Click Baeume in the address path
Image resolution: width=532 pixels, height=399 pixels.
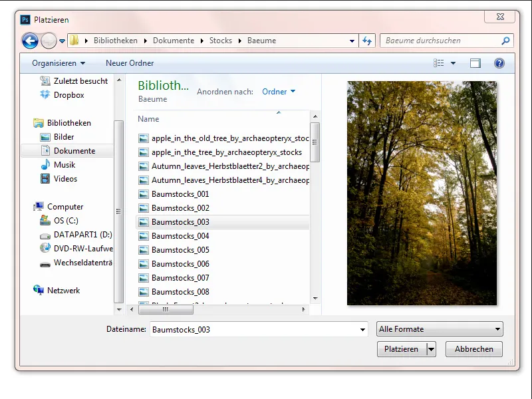(261, 41)
